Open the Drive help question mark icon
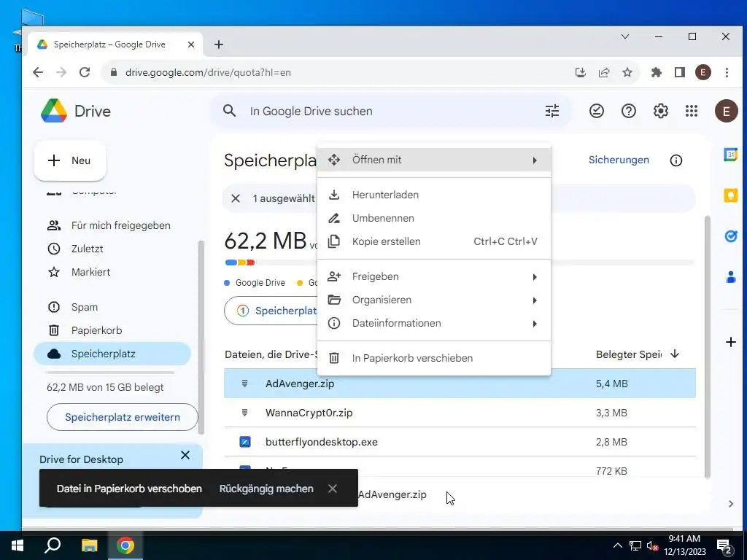747x560 pixels. click(628, 111)
